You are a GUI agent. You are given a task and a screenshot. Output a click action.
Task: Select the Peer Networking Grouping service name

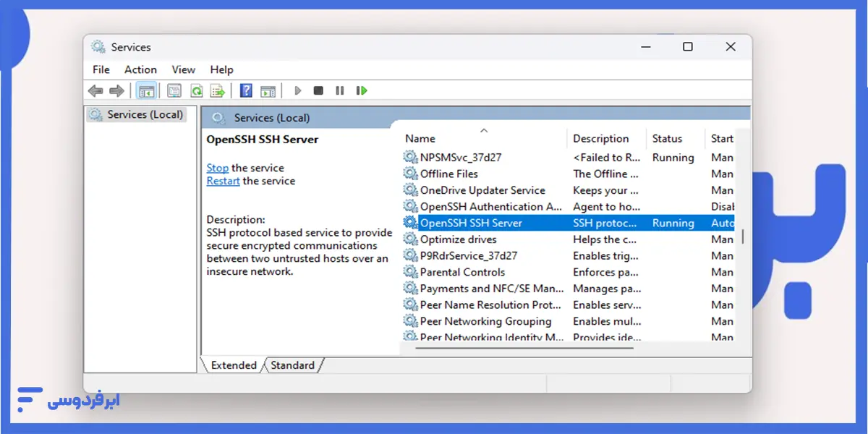tap(486, 321)
